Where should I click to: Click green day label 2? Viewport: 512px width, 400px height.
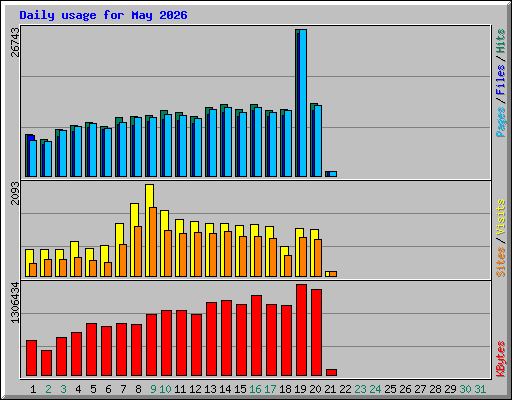48,389
